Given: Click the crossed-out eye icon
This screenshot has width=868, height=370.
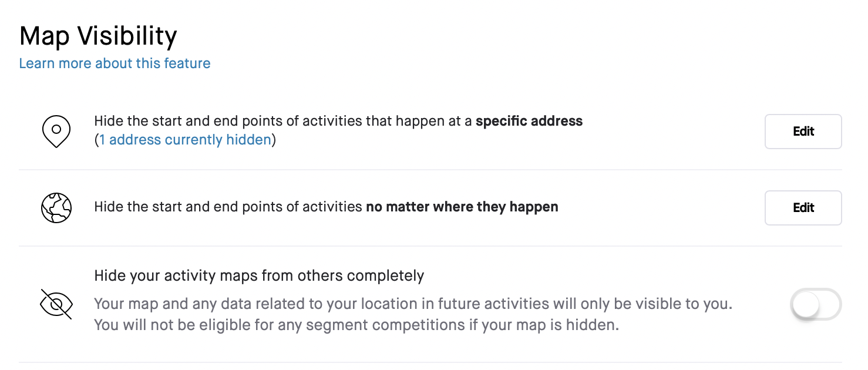Looking at the screenshot, I should pyautogui.click(x=56, y=304).
